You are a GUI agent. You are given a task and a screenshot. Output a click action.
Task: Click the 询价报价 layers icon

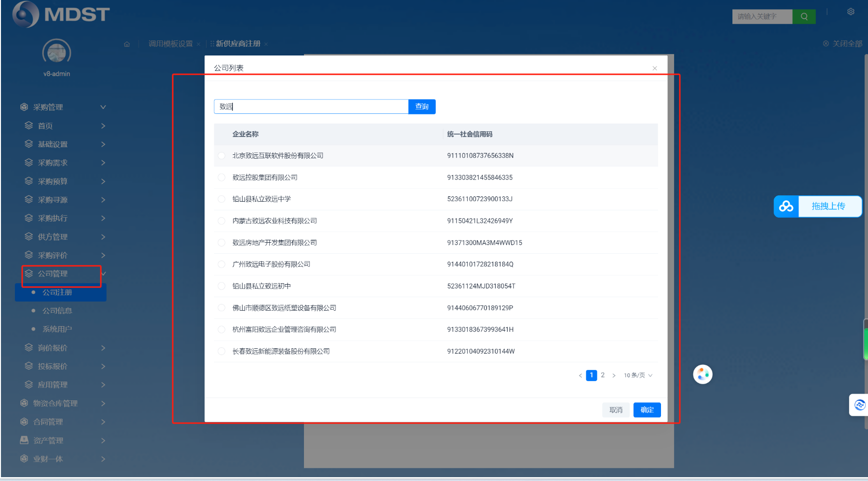(29, 347)
